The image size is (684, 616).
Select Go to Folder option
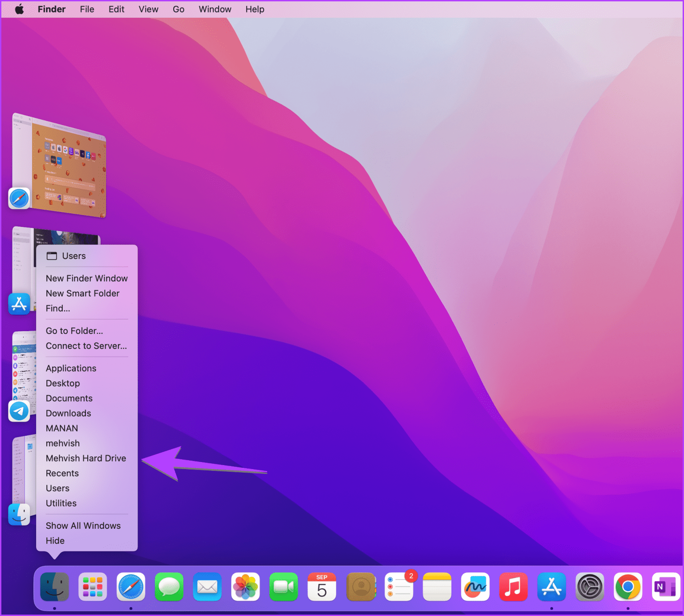pyautogui.click(x=74, y=331)
